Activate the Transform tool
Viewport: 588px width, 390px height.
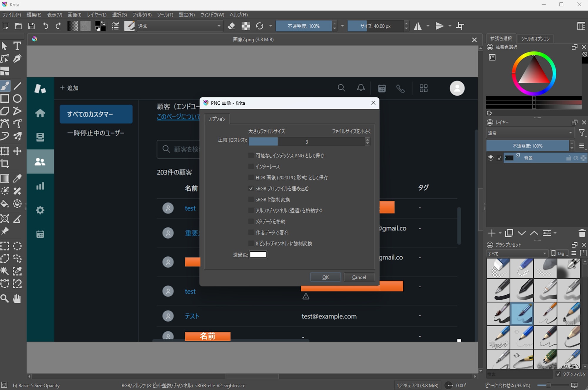pos(4,151)
